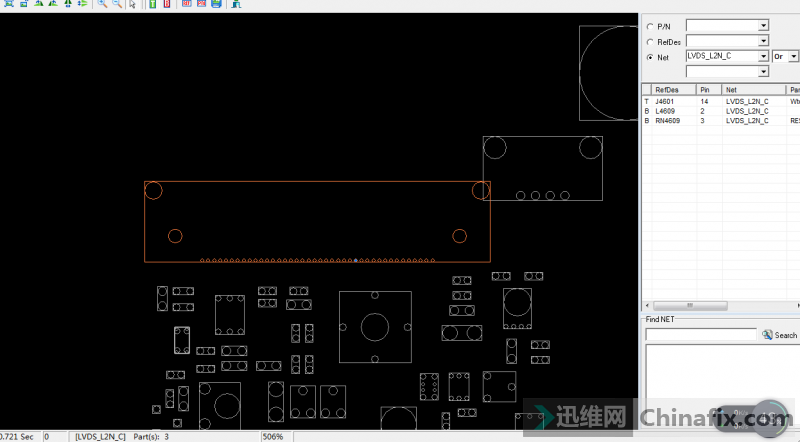Click the Search button under Find NET

click(x=779, y=335)
